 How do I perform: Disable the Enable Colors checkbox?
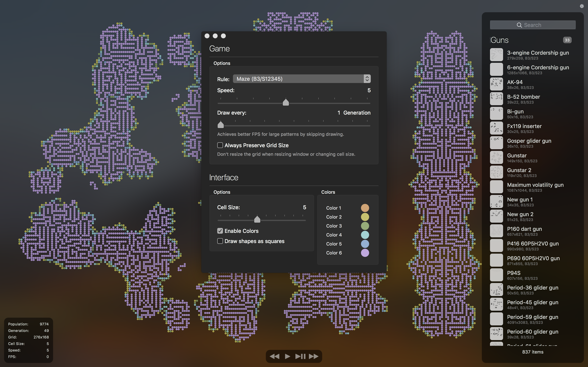(x=220, y=231)
